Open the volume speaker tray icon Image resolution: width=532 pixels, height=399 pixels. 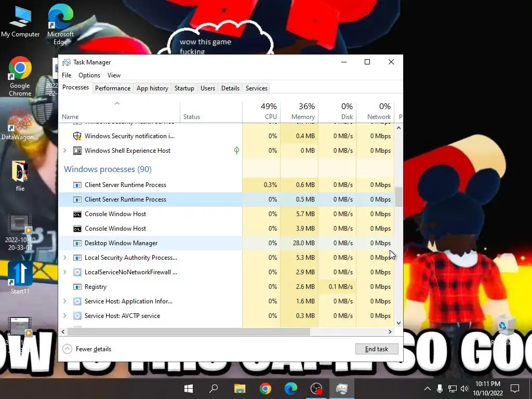(464, 389)
